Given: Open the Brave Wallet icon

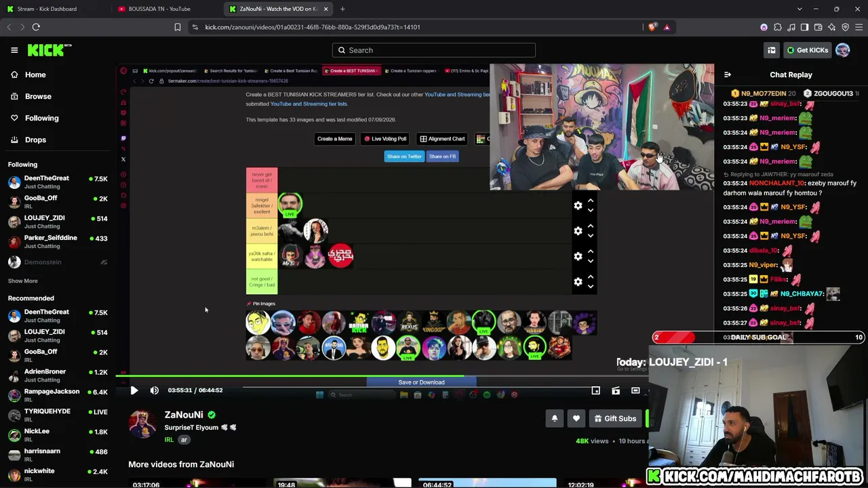Looking at the screenshot, I should pyautogui.click(x=818, y=27).
